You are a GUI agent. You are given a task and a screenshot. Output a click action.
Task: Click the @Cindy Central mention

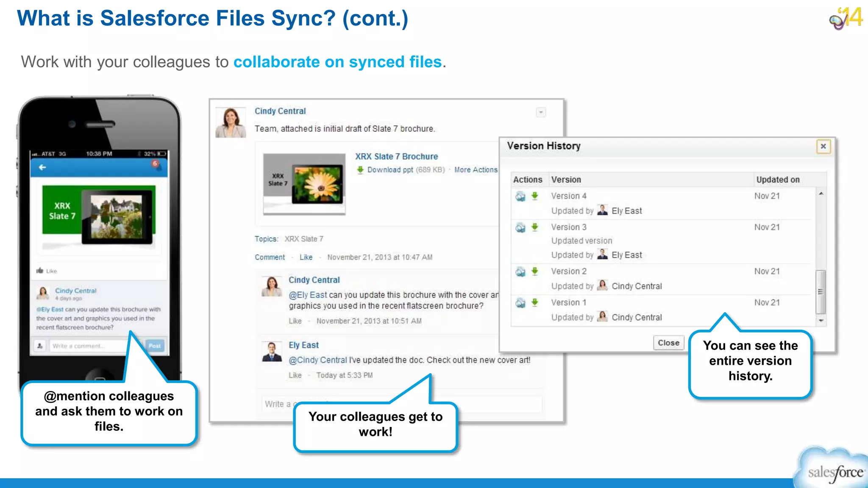(x=318, y=360)
